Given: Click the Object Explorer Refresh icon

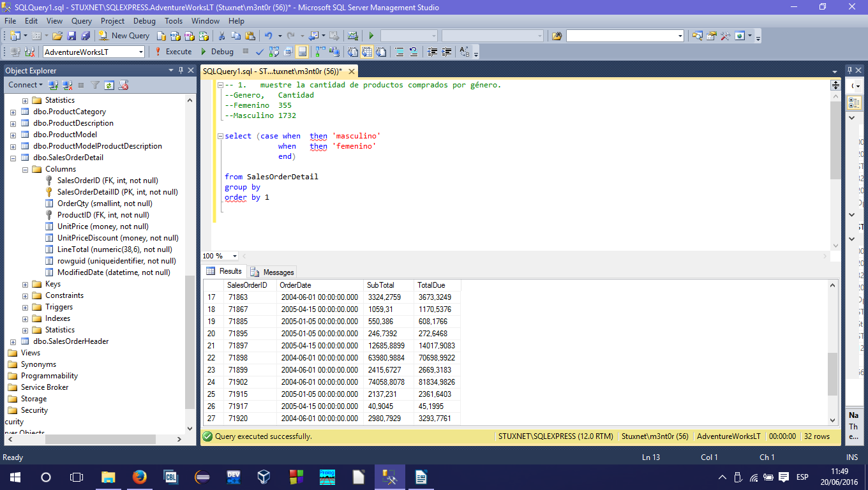Looking at the screenshot, I should pyautogui.click(x=109, y=85).
